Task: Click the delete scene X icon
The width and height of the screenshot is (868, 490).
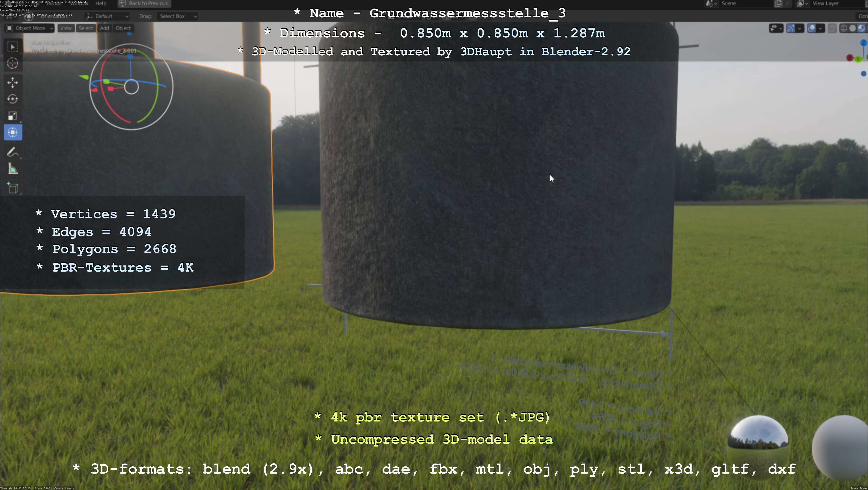Action: pos(787,3)
